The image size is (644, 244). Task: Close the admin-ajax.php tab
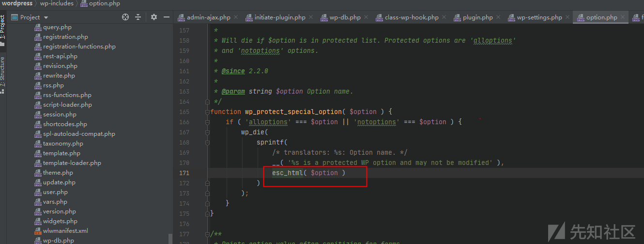click(236, 17)
